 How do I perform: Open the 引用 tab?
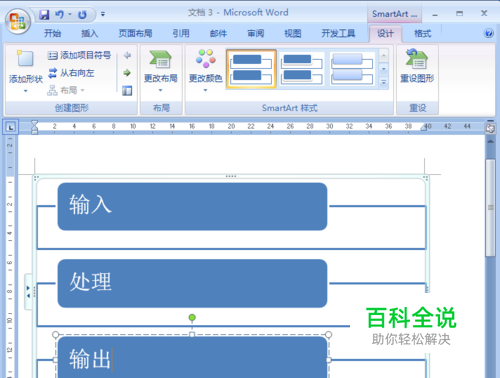(181, 33)
